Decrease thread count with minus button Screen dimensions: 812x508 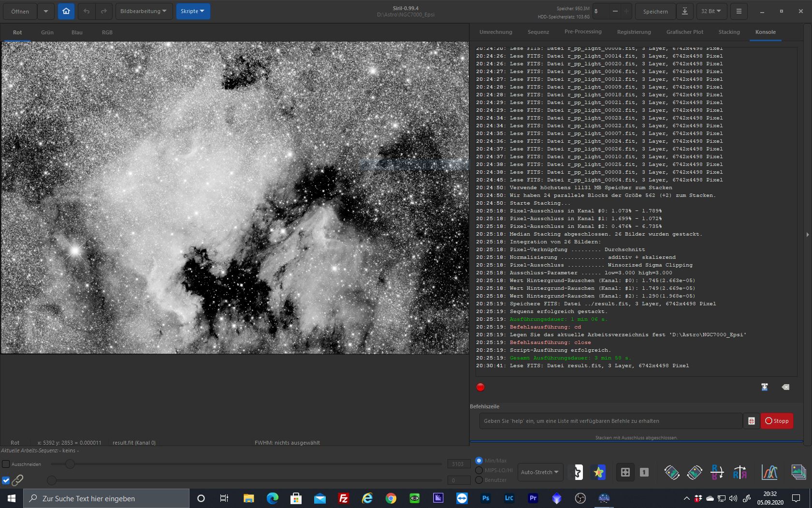tap(615, 11)
